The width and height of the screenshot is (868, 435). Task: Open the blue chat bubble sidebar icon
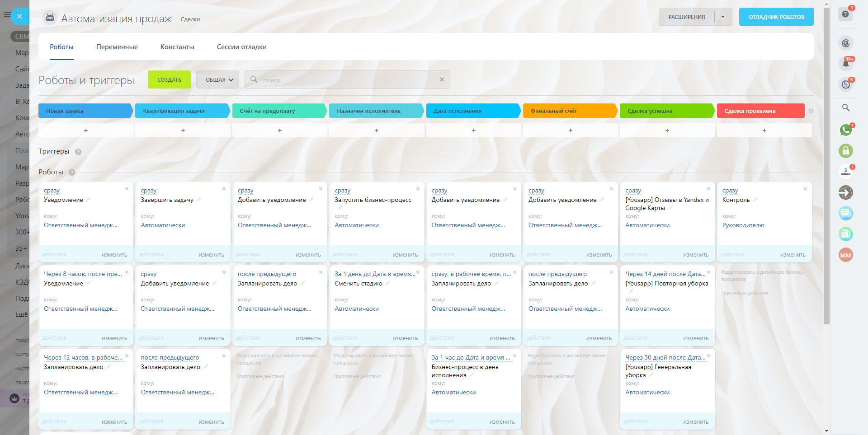(846, 213)
